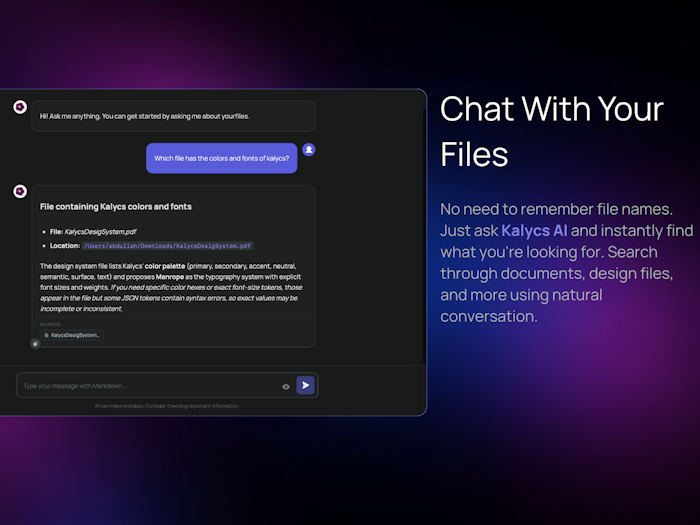Click the greeting message 'Hi! Ask me anything'
The image size is (700, 525).
tap(145, 116)
